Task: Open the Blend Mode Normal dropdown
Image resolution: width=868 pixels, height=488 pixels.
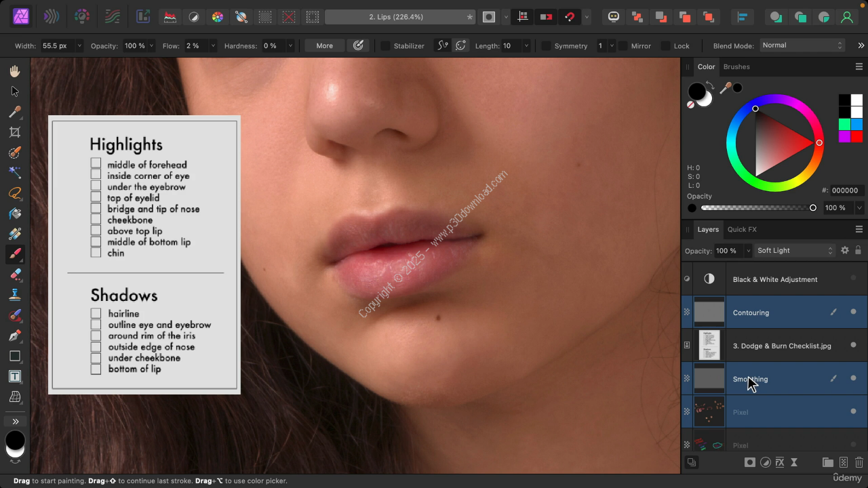Action: tap(802, 45)
